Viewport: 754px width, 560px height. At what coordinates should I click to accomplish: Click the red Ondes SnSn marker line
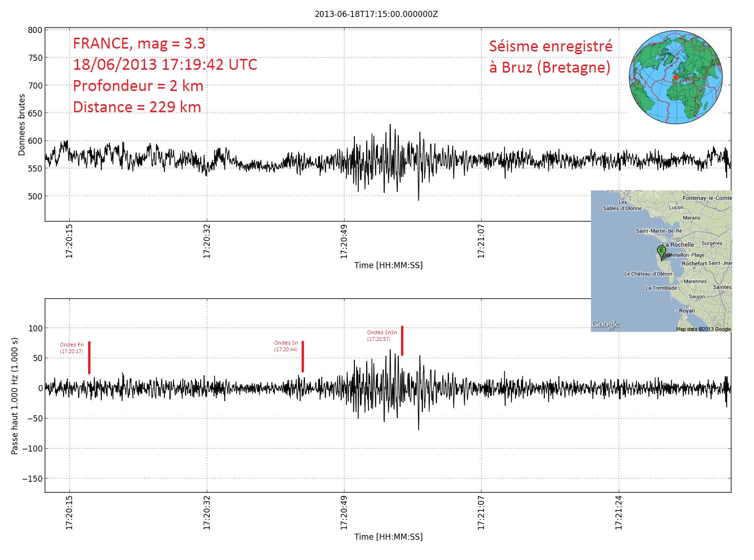[x=402, y=341]
